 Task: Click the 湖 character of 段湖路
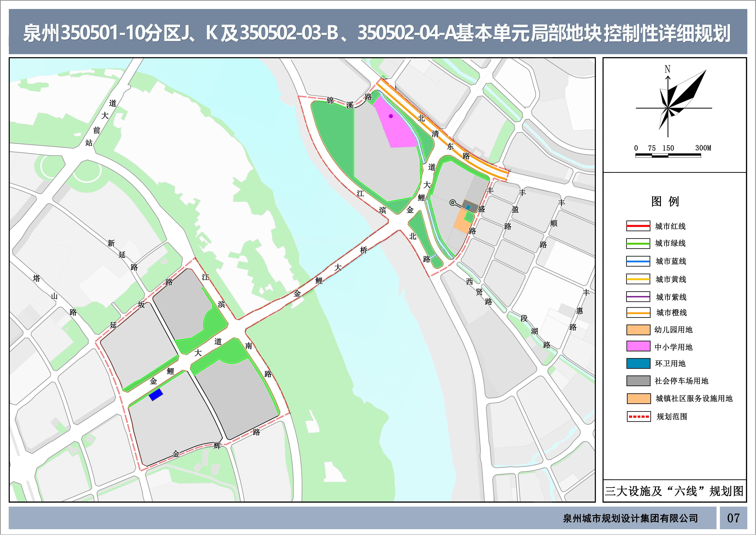point(534,331)
